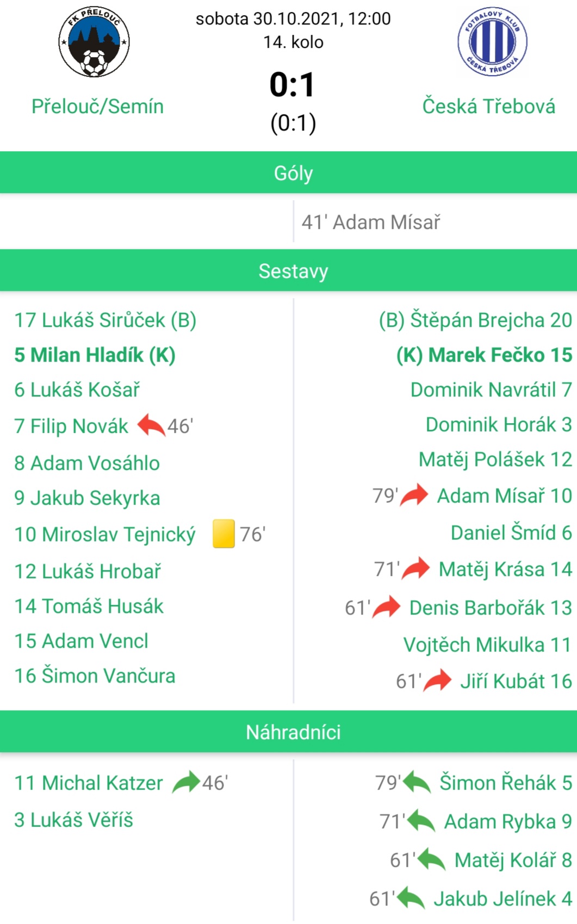Viewport: 577px width, 924px height.
Task: Click Michal Katzer's green substitution-in arrow
Action: [x=186, y=782]
